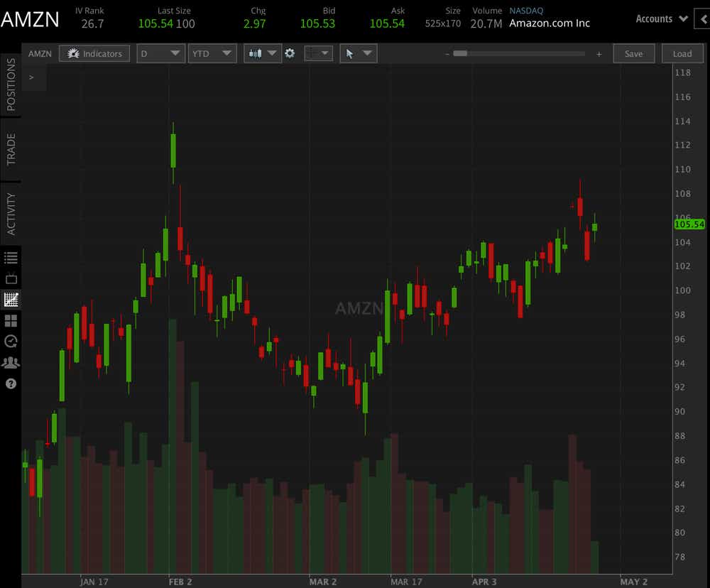Viewport: 710px width, 588px height.
Task: Open the clock history icon in sidebar
Action: (x=11, y=341)
